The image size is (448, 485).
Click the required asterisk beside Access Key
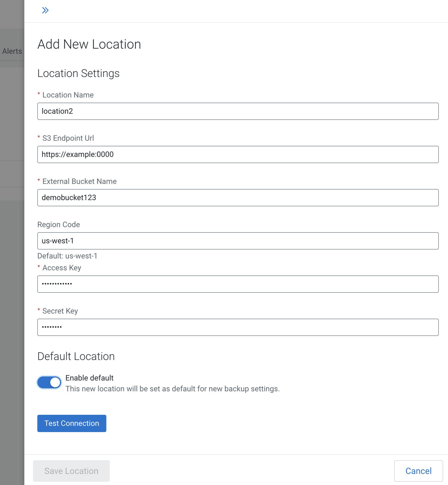[x=39, y=268]
